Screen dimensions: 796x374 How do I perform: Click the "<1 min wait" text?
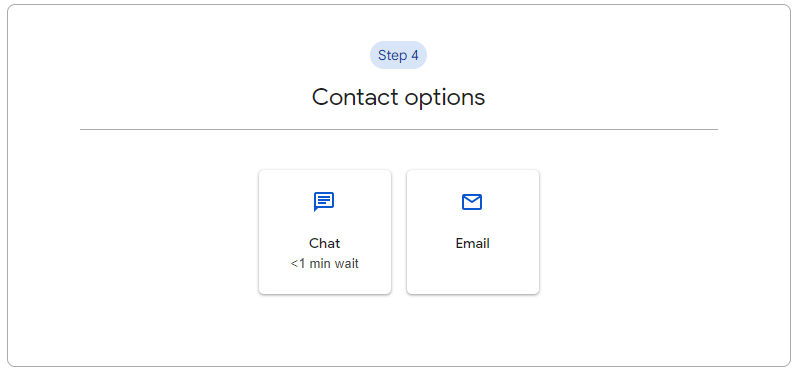click(324, 264)
